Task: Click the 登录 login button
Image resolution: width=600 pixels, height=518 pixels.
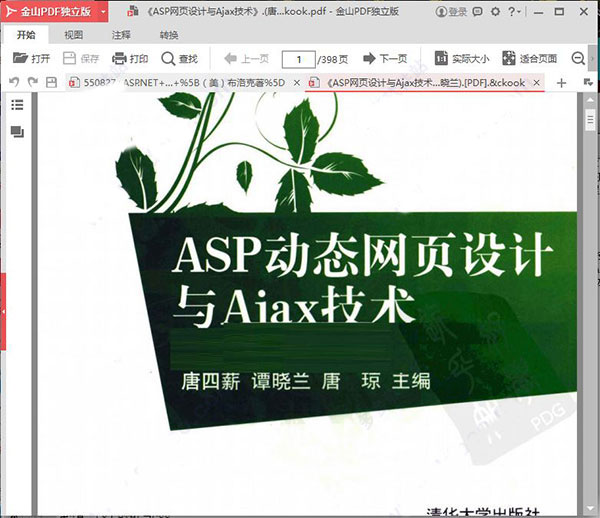Action: 452,12
